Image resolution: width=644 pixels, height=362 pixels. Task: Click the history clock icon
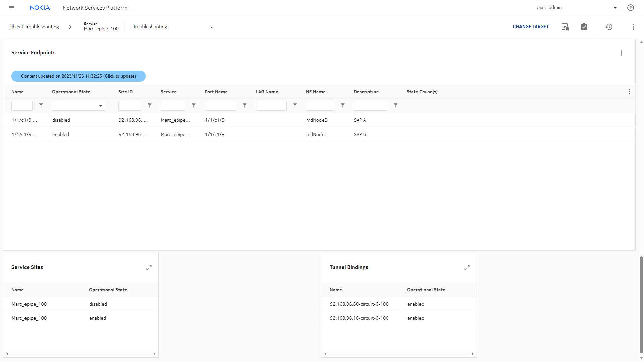coord(609,27)
